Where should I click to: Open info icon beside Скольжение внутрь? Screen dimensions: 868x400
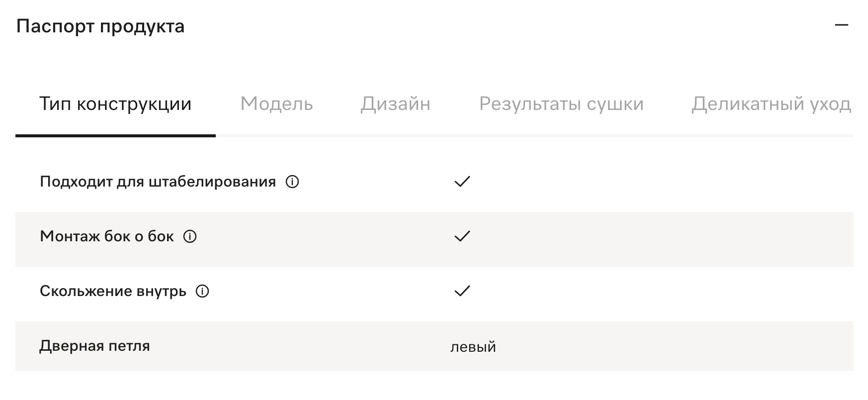[202, 291]
